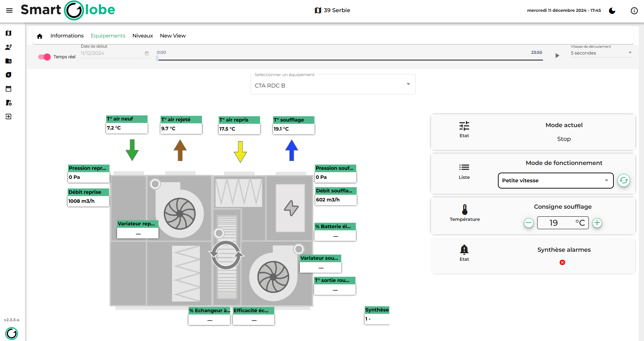
Task: Open the 5 secondes speed dropdown
Action: tap(601, 53)
